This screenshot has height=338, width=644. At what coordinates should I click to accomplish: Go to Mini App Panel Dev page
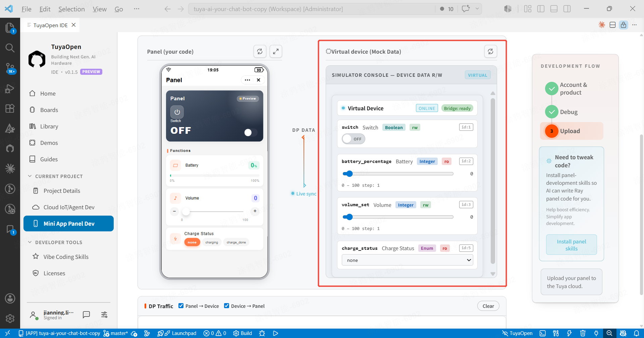[x=68, y=224]
